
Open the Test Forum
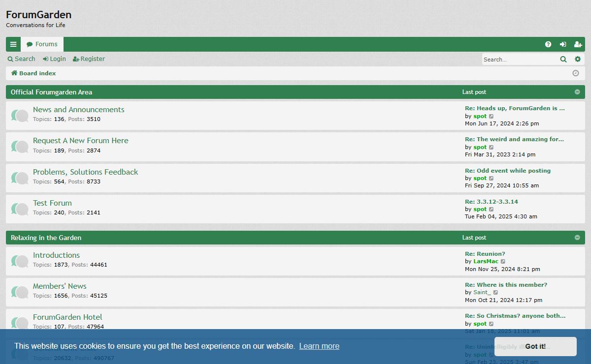point(52,203)
